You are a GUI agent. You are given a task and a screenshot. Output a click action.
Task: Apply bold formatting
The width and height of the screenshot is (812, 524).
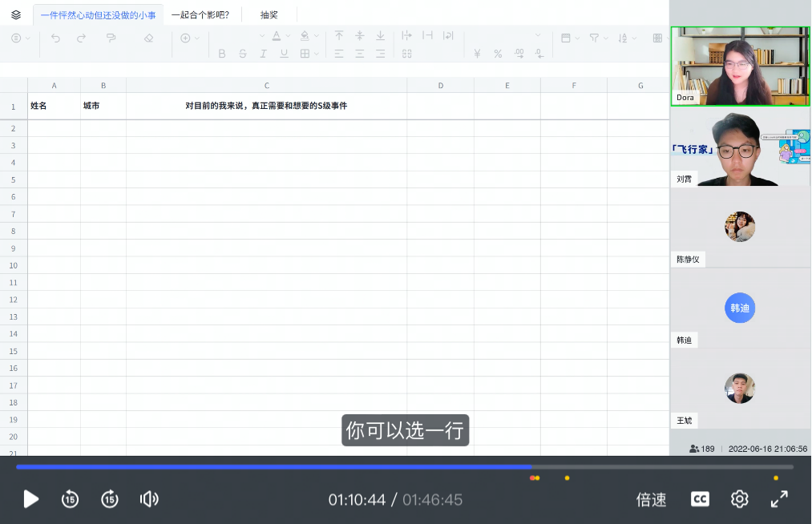(x=222, y=54)
